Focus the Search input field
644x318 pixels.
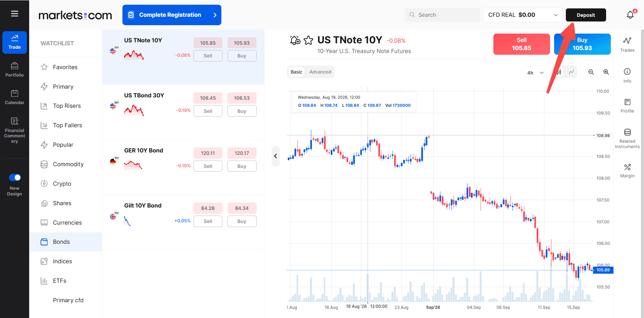click(x=442, y=15)
